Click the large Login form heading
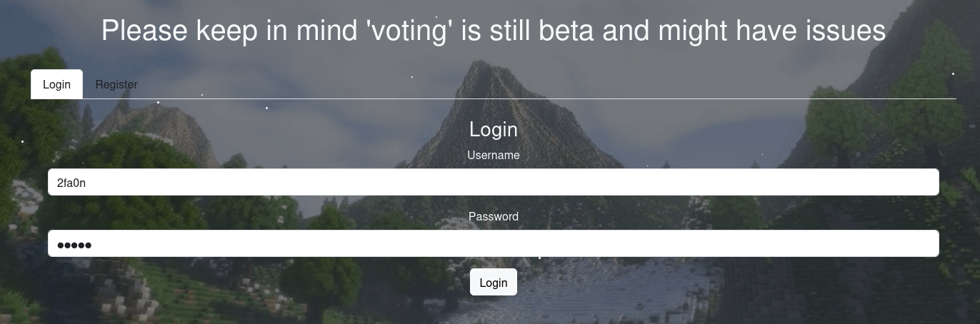Screen dimensions: 980x324 pos(493,129)
